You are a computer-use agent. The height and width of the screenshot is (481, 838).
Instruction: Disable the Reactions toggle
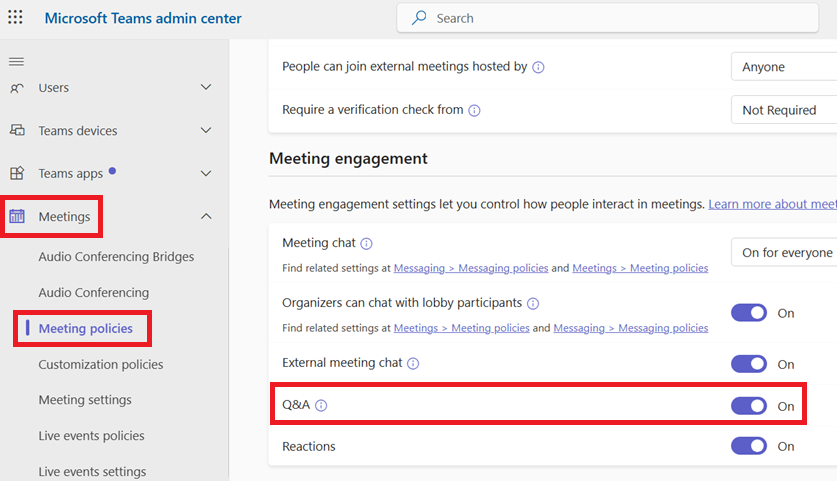[749, 446]
